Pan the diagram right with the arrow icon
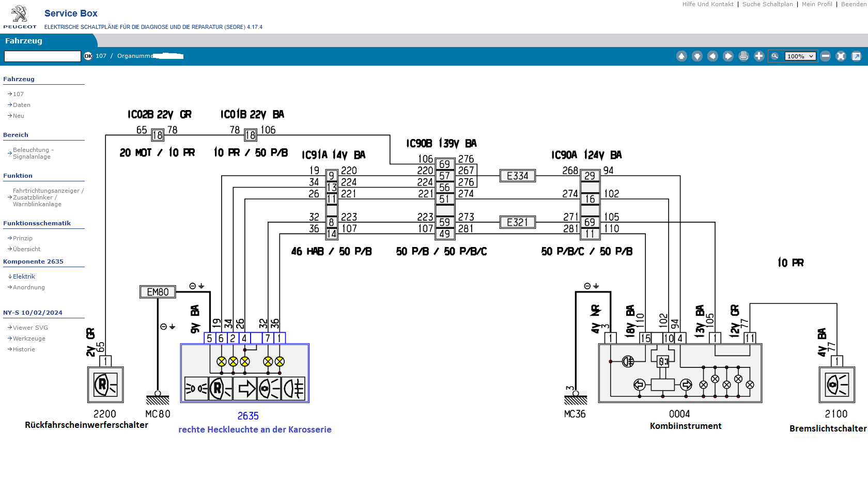The image size is (868, 478). 728,56
